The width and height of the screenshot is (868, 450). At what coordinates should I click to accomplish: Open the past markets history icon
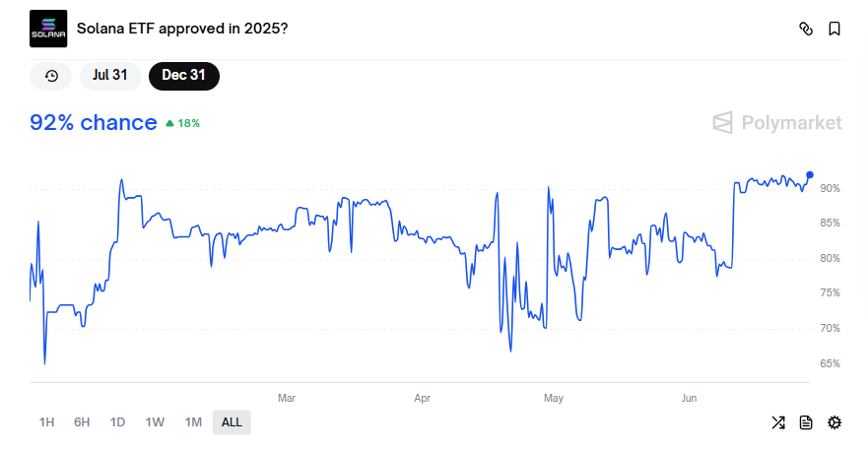tap(51, 76)
